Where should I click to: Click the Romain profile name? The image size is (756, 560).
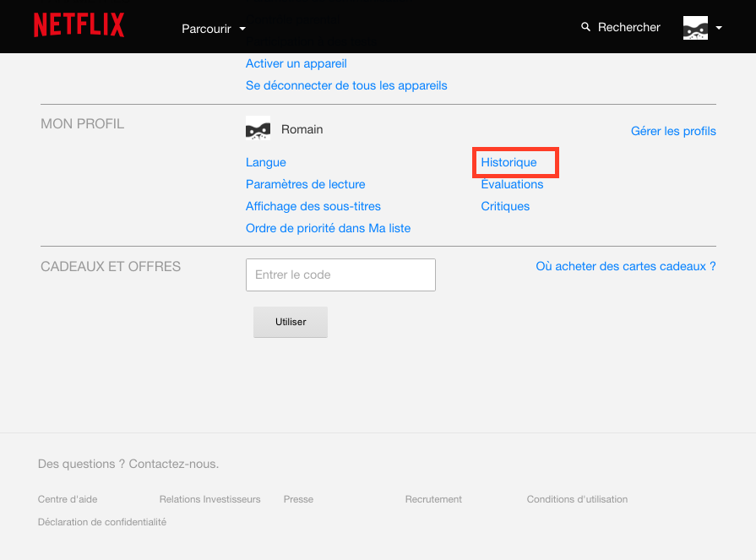pyautogui.click(x=302, y=129)
